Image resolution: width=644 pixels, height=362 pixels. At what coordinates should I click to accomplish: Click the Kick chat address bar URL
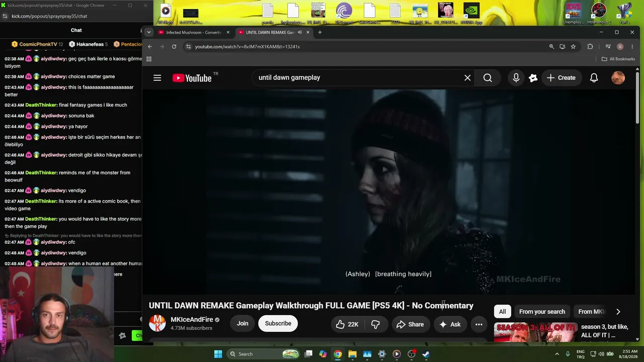[x=49, y=16]
